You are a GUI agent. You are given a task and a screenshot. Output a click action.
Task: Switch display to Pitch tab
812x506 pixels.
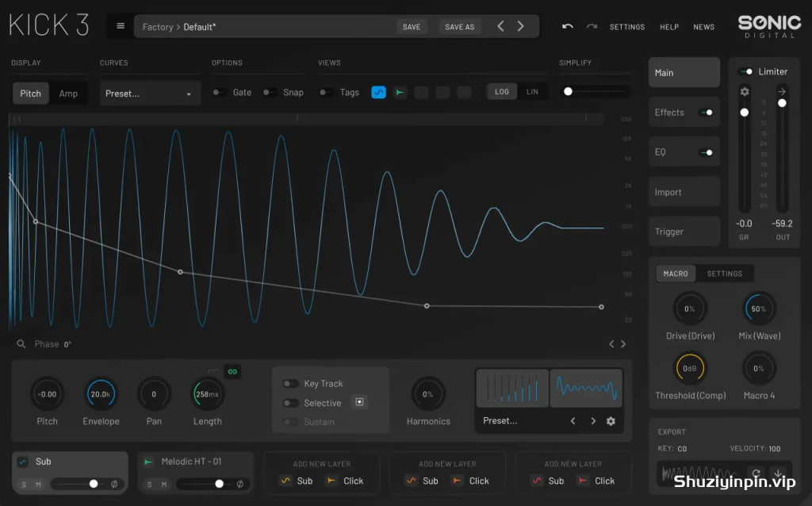click(x=31, y=94)
